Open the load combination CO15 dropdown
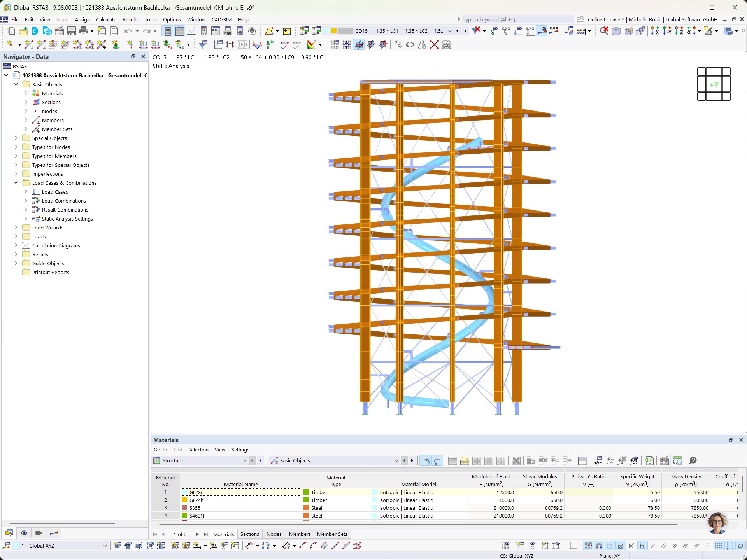Image resolution: width=747 pixels, height=560 pixels. [450, 31]
